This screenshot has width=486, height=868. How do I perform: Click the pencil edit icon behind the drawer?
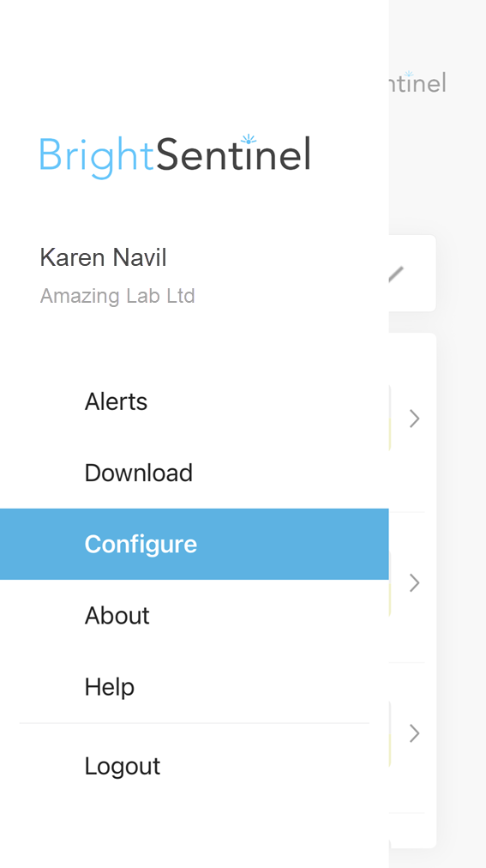(x=397, y=274)
